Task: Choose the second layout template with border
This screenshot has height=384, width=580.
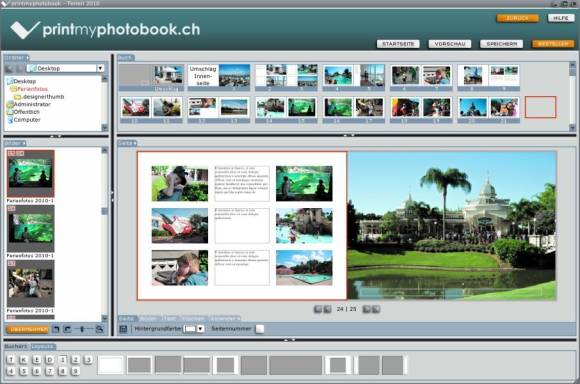Action: click(x=139, y=365)
